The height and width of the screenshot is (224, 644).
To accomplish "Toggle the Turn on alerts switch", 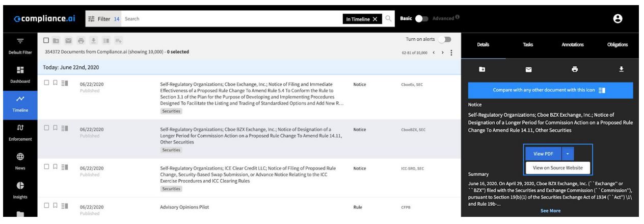I will coord(446,40).
